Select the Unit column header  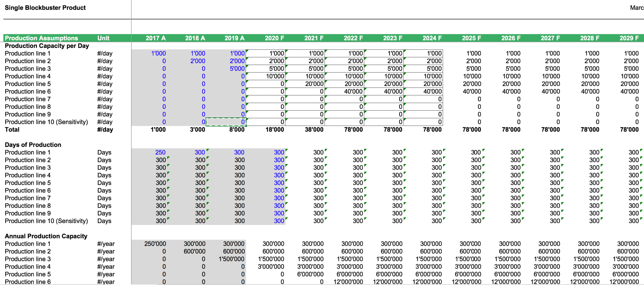tap(103, 38)
